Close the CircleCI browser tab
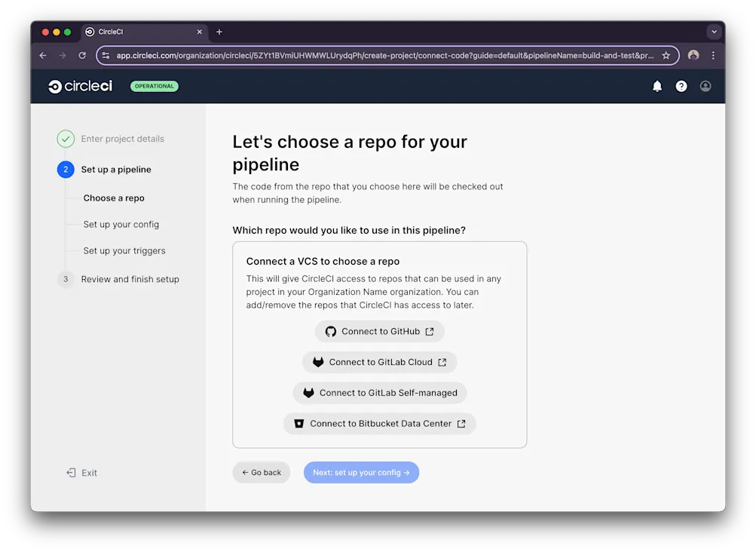Image resolution: width=756 pixels, height=552 pixels. point(199,32)
